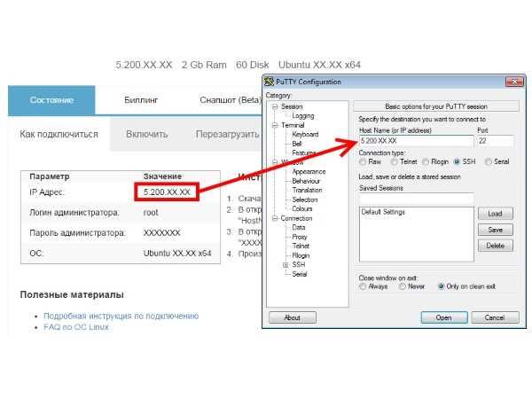Select Default Settings in saved sessions
The width and height of the screenshot is (532, 399).
[x=383, y=212]
